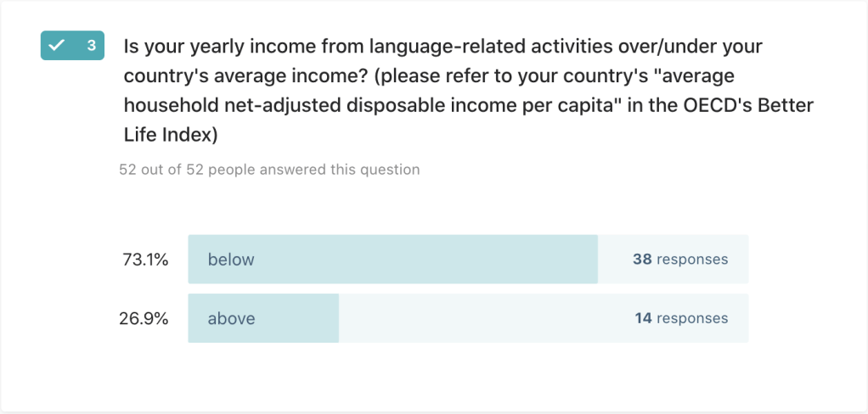Select the "38 responses" count
The image size is (868, 414).
679,260
